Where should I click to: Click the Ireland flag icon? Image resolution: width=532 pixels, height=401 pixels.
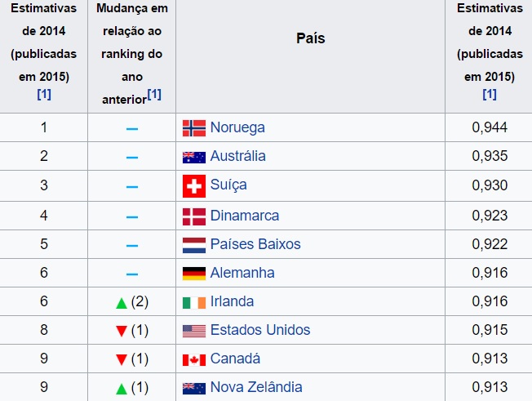coord(194,302)
